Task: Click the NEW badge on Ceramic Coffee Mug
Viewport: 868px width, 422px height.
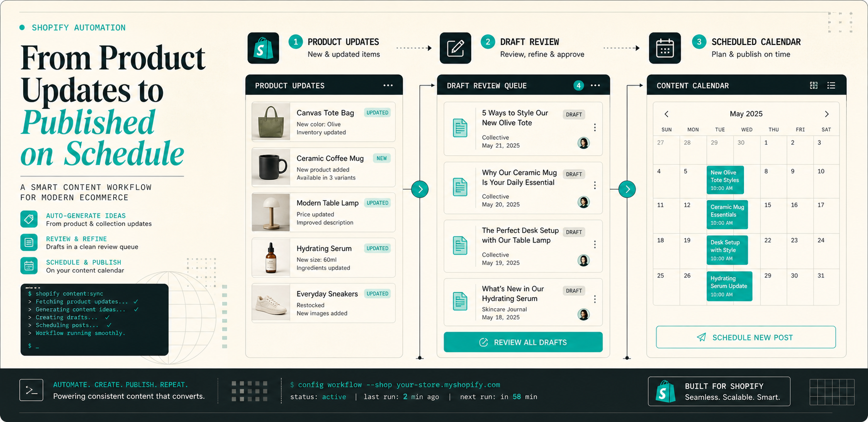Action: [381, 158]
